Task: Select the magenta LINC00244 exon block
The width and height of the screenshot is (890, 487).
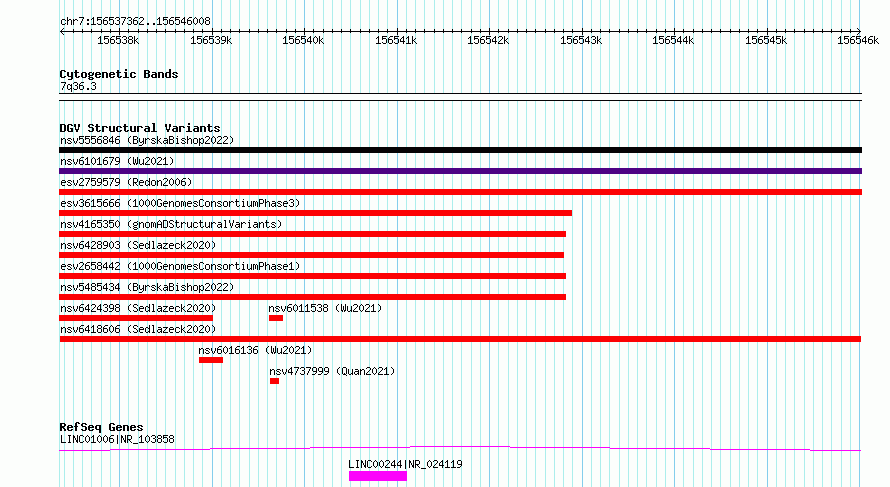Action: coord(378,476)
